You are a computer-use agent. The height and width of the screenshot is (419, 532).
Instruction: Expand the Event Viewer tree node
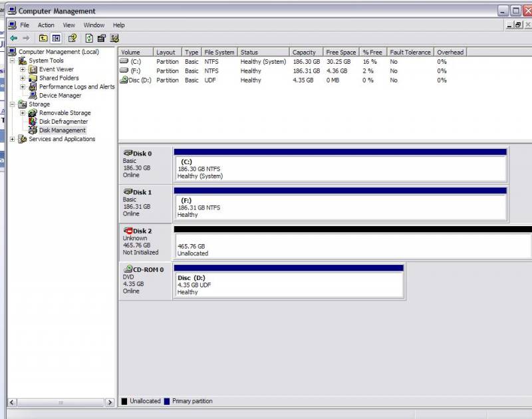click(x=23, y=70)
